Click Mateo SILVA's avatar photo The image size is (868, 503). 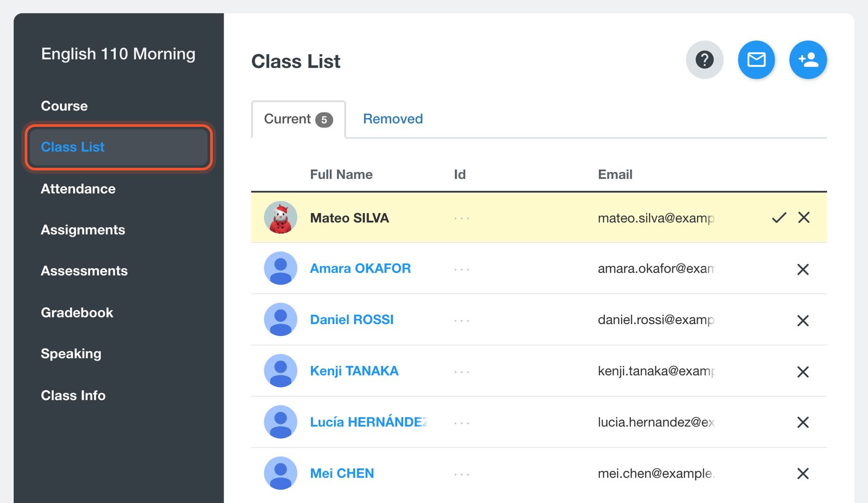pyautogui.click(x=280, y=218)
